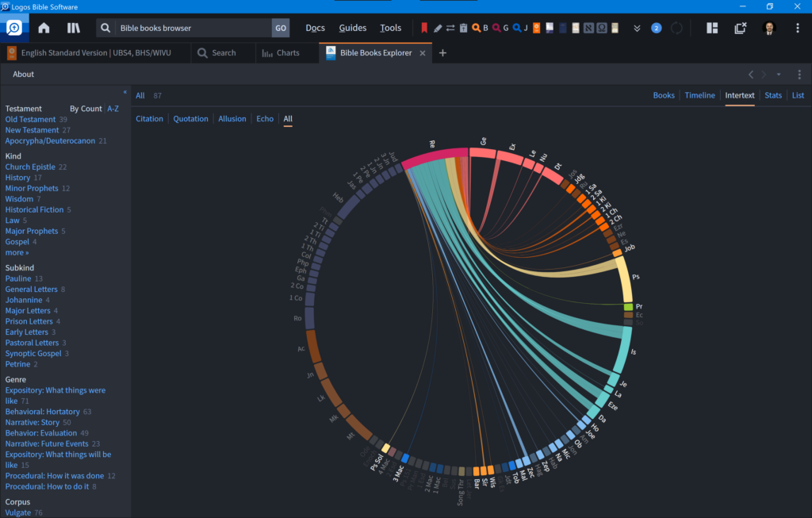Open the notifications badge showing 2
The image size is (812, 518).
tap(656, 28)
